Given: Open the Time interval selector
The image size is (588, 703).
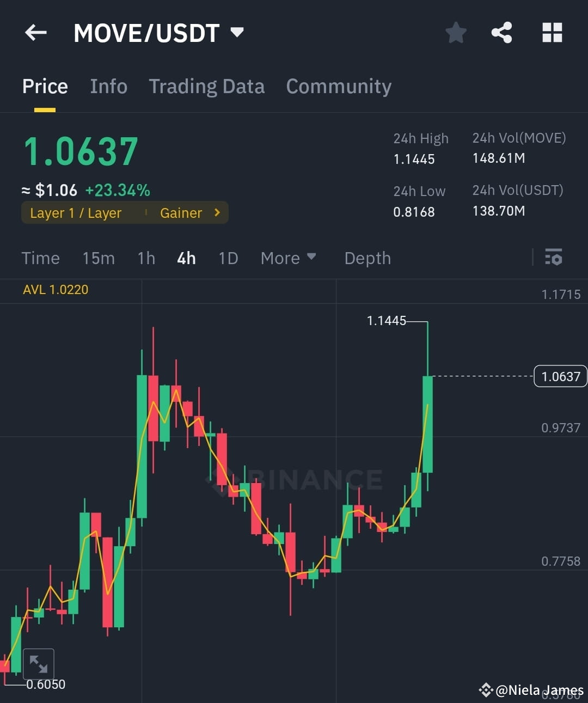Looking at the screenshot, I should 40,258.
